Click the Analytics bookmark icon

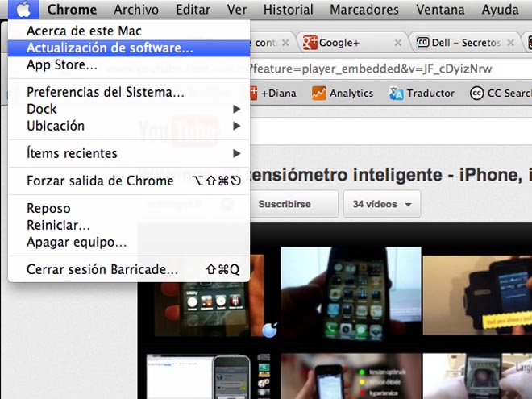click(319, 93)
